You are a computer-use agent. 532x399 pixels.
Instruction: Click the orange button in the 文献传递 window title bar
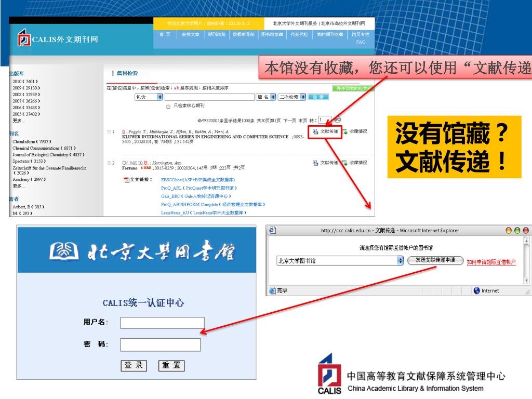pyautogui.click(x=508, y=231)
